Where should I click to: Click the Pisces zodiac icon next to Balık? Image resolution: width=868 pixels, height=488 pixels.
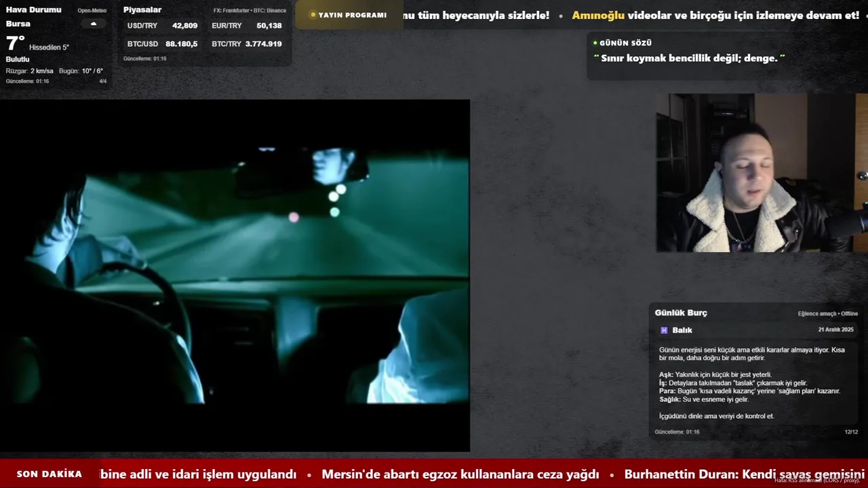coord(664,330)
